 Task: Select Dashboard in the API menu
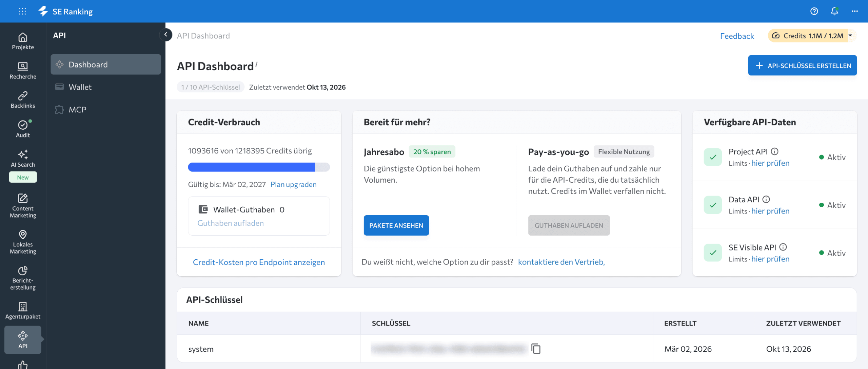pyautogui.click(x=106, y=64)
